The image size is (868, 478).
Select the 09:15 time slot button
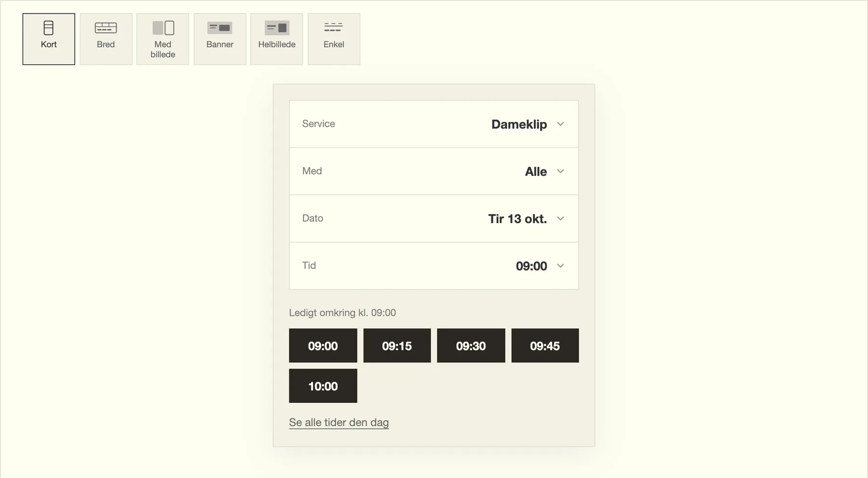click(x=397, y=345)
